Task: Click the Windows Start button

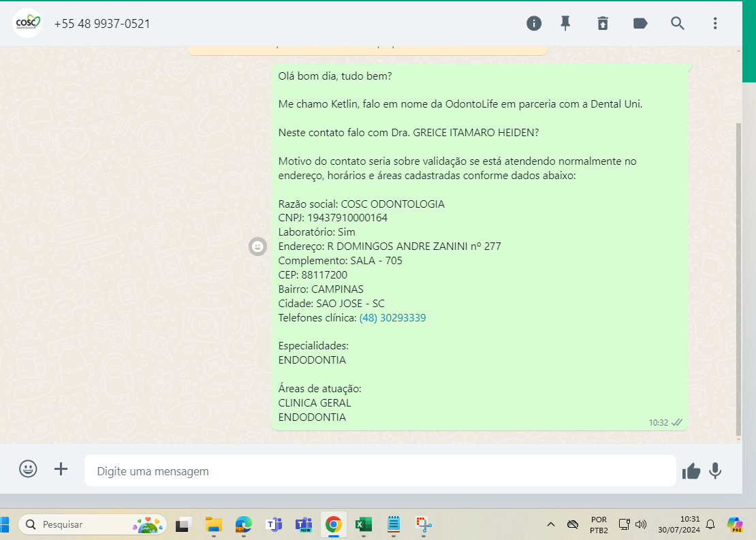Action: click(x=4, y=524)
